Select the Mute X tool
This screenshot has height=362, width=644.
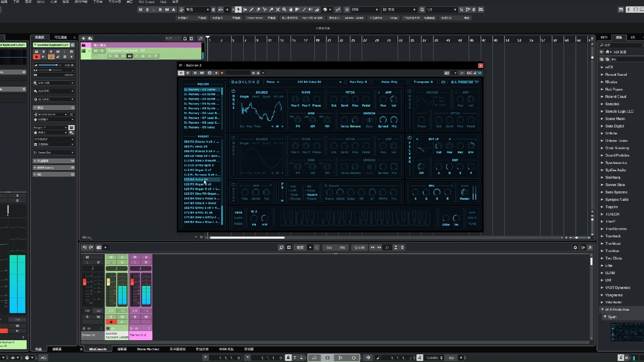pos(278,10)
